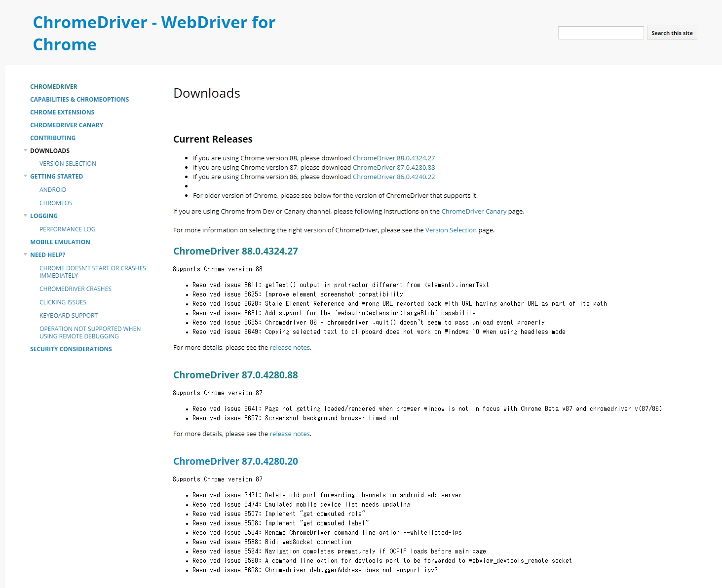Screen dimensions: 722x588
Task: Open the CHROMEDRIVER sidebar page
Action: pos(53,86)
